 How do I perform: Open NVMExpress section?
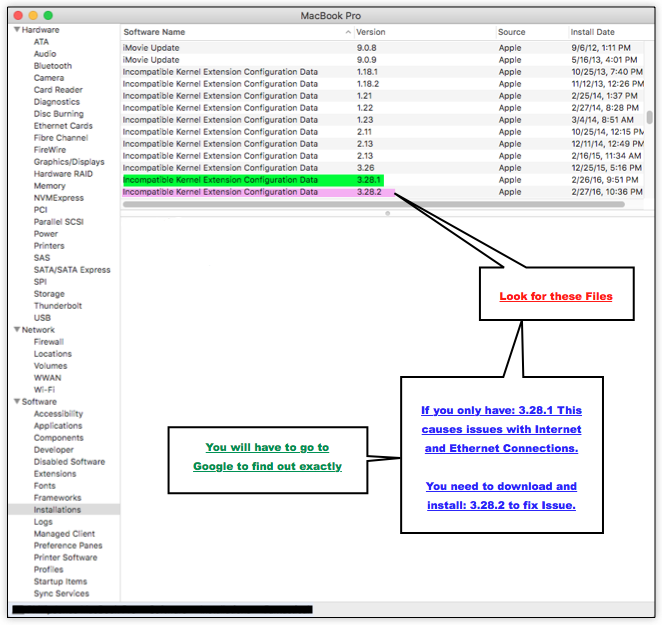(59, 198)
